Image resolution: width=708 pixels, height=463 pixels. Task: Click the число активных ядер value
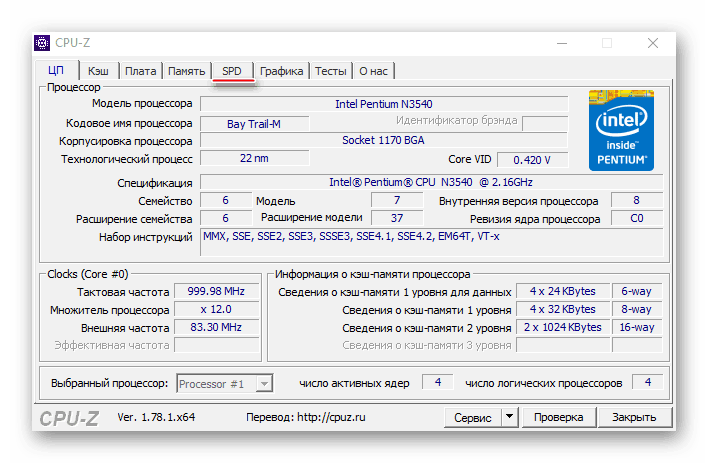point(438,382)
